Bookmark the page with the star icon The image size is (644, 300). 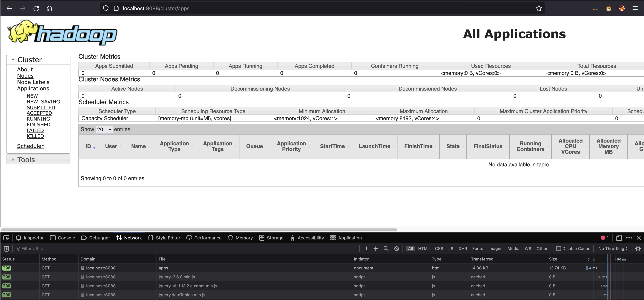(x=539, y=8)
